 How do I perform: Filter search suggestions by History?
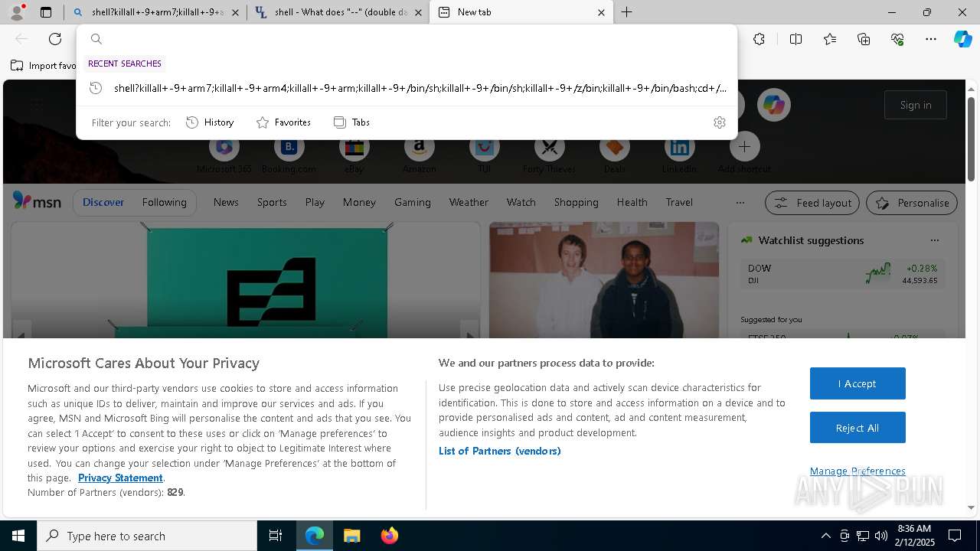210,122
